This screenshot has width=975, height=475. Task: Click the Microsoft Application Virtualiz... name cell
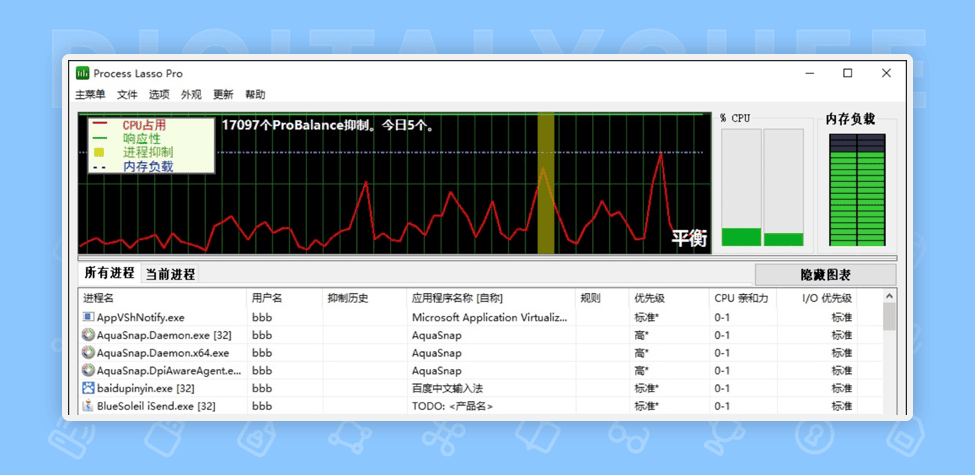point(489,317)
